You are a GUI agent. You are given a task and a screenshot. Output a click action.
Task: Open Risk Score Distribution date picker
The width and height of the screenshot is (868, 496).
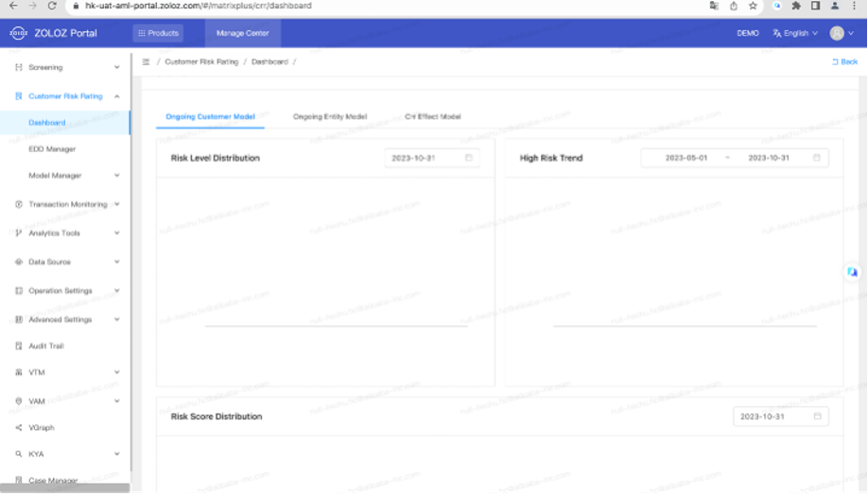coord(780,417)
